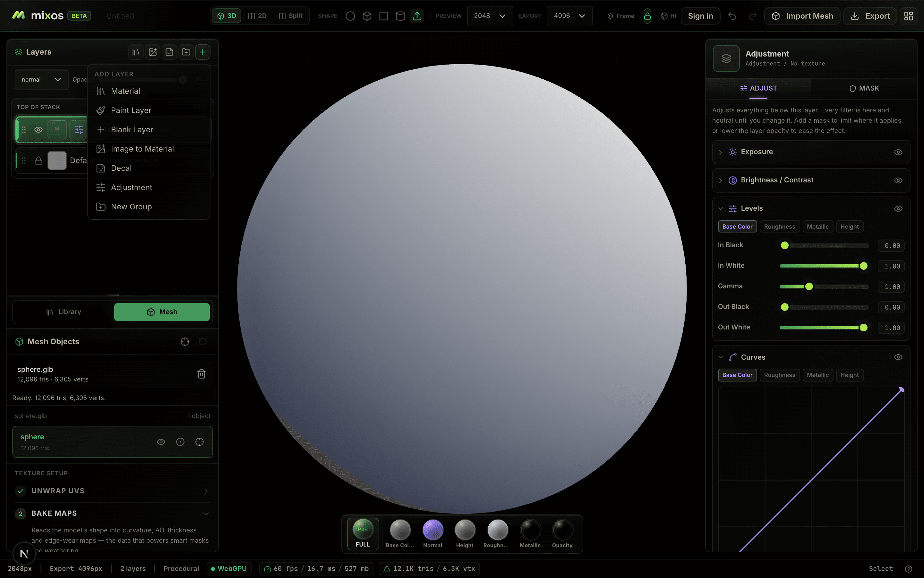Choose Material in Add Layer menu
The width and height of the screenshot is (924, 578).
(x=149, y=92)
